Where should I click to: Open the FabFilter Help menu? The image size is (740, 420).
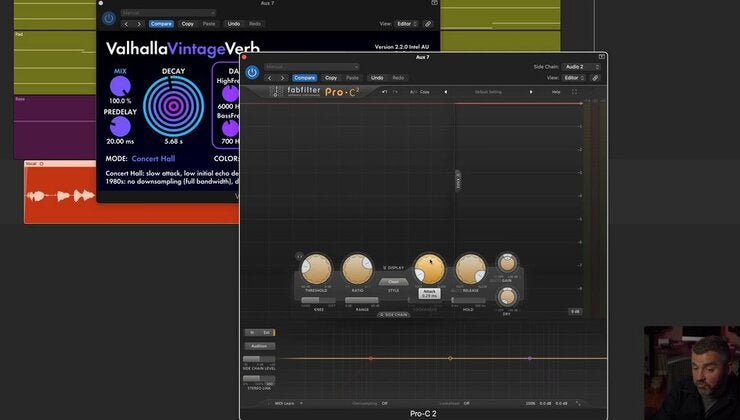pyautogui.click(x=556, y=92)
